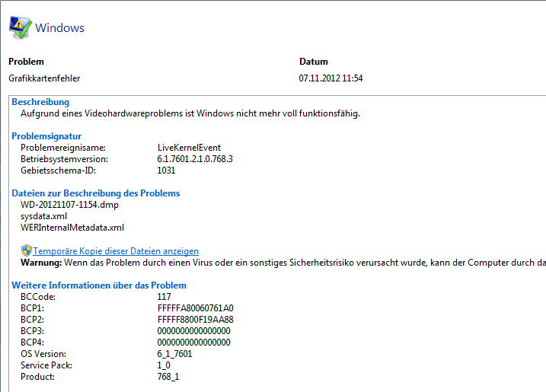
Task: Click the 'BCP2:' label
Action: point(33,320)
